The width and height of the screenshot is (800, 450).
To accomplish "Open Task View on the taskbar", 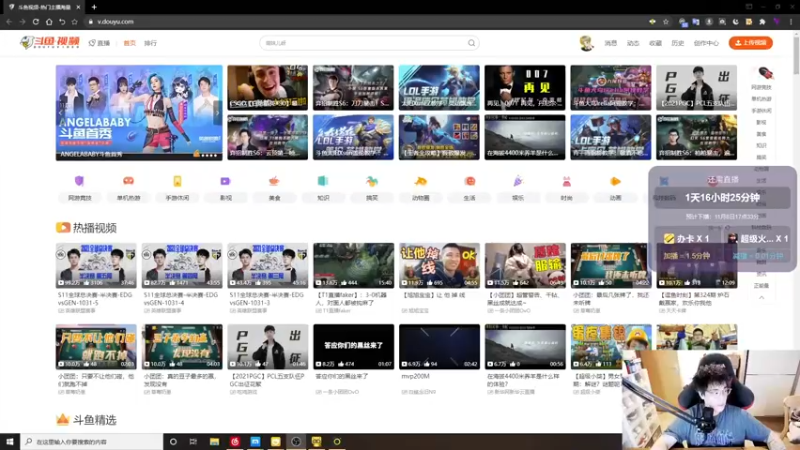I will pyautogui.click(x=193, y=441).
